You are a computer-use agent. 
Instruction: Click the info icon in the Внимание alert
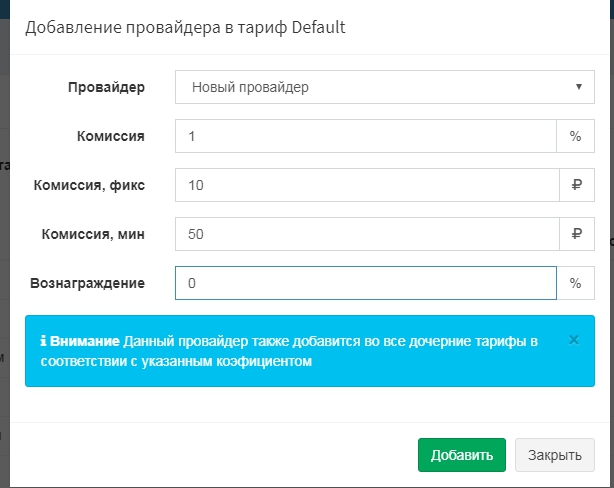tap(44, 342)
